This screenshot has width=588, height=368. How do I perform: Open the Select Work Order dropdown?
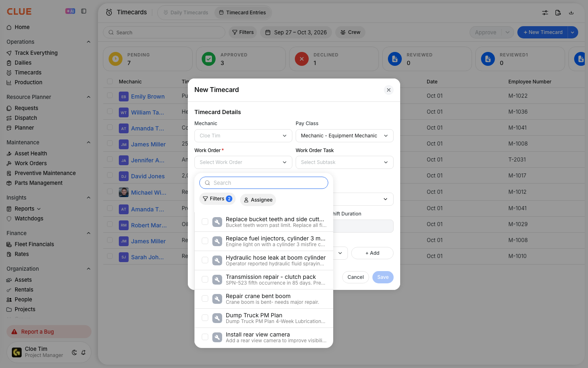tap(243, 162)
